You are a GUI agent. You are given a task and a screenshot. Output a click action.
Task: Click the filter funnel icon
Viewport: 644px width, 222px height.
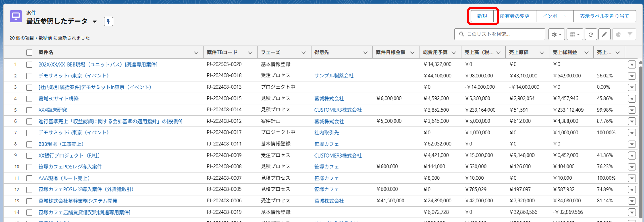click(x=630, y=34)
